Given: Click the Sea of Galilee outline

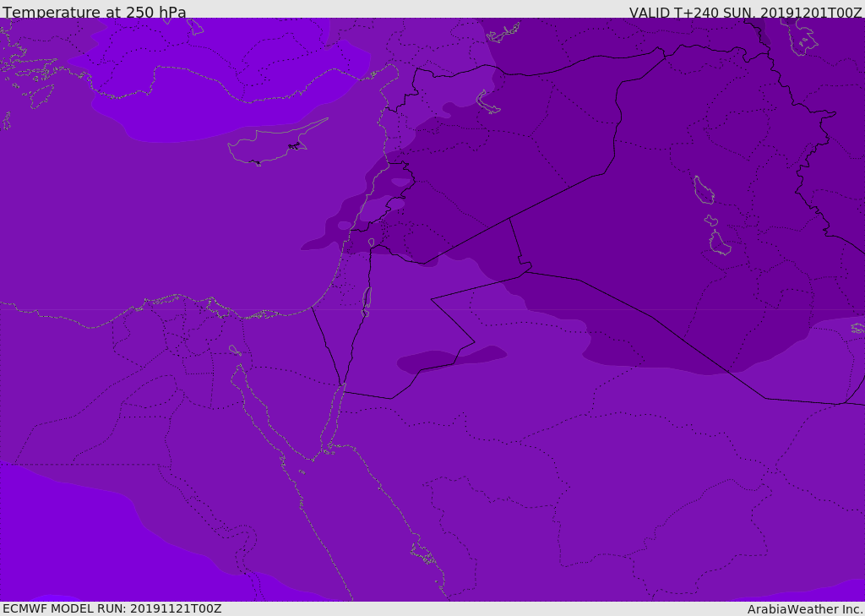Looking at the screenshot, I should [371, 243].
